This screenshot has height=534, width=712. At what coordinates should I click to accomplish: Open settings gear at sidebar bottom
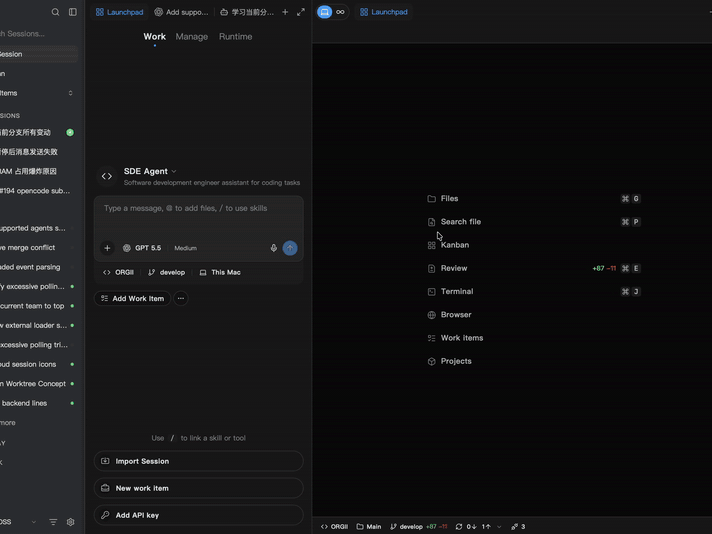[x=70, y=522]
